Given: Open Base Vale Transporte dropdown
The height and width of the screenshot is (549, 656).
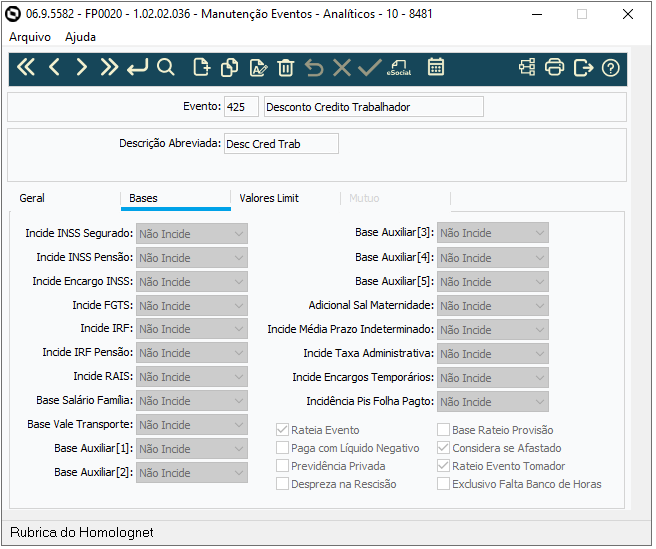Looking at the screenshot, I should [192, 425].
